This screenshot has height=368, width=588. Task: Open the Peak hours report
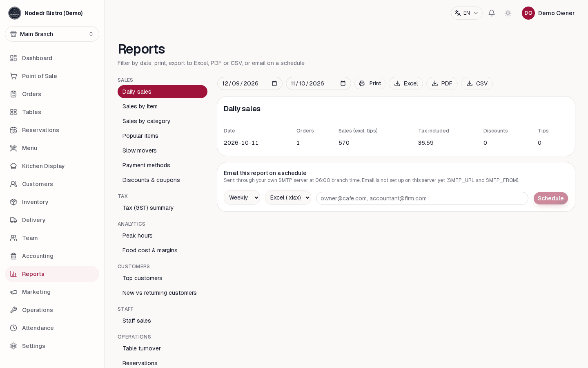[163, 236]
